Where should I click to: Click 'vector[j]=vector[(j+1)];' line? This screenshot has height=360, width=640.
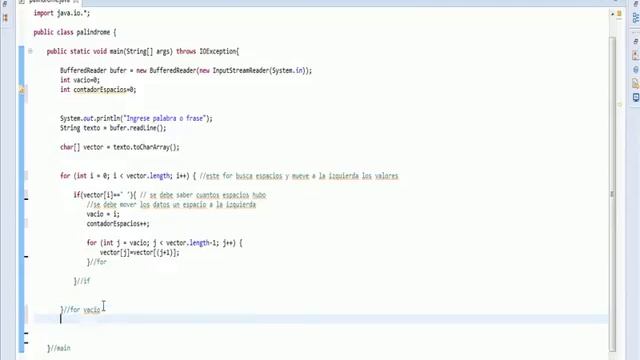click(x=140, y=253)
